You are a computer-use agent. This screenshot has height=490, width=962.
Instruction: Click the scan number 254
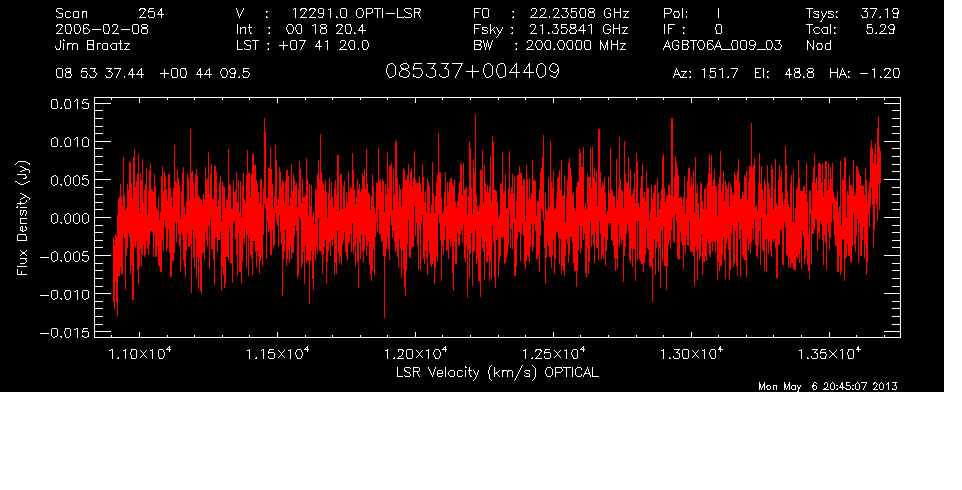(151, 13)
